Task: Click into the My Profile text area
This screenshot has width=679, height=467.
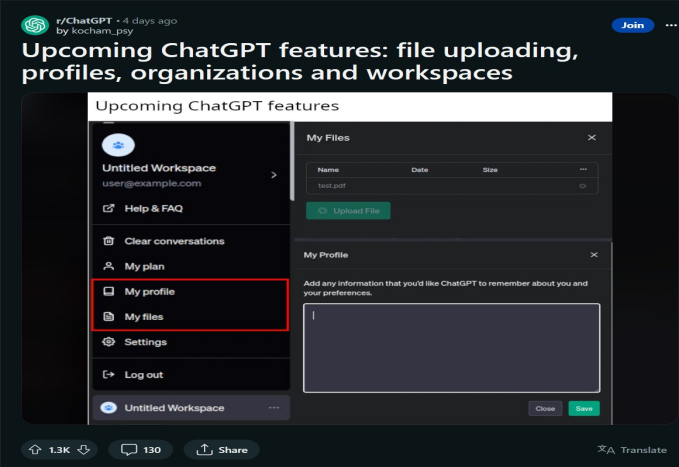Action: 452,348
